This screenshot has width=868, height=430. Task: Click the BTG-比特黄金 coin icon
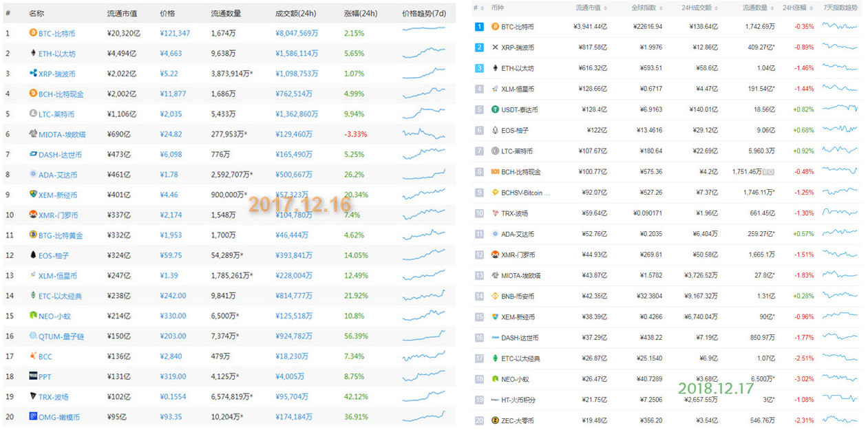[33, 235]
